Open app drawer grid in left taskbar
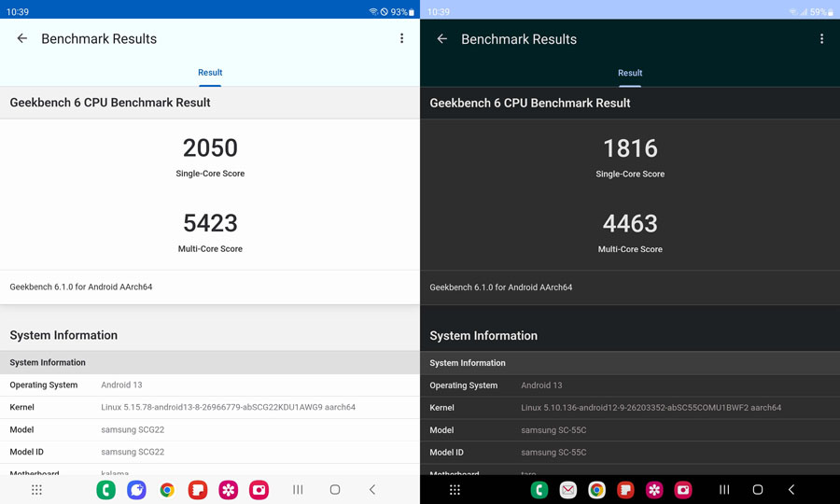 tap(36, 490)
